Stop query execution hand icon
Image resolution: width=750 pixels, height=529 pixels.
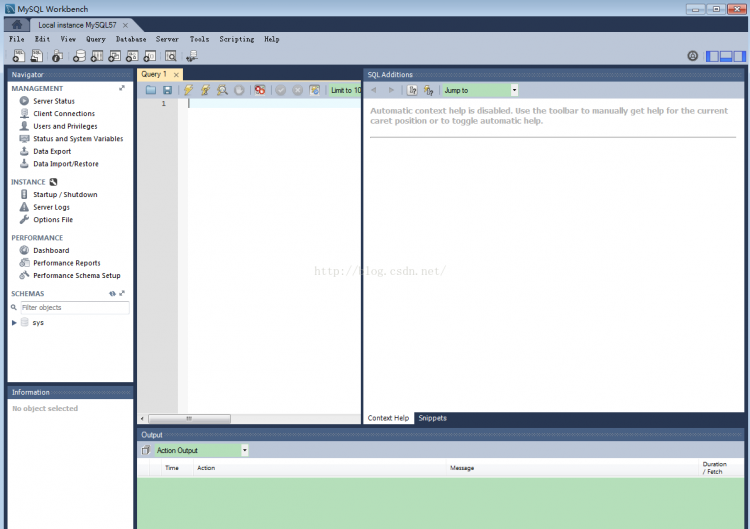tap(239, 90)
